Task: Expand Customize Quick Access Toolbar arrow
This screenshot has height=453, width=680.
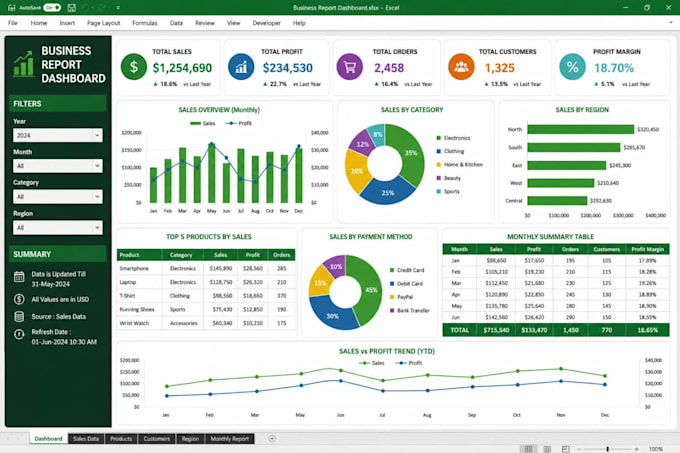Action: tap(118, 8)
